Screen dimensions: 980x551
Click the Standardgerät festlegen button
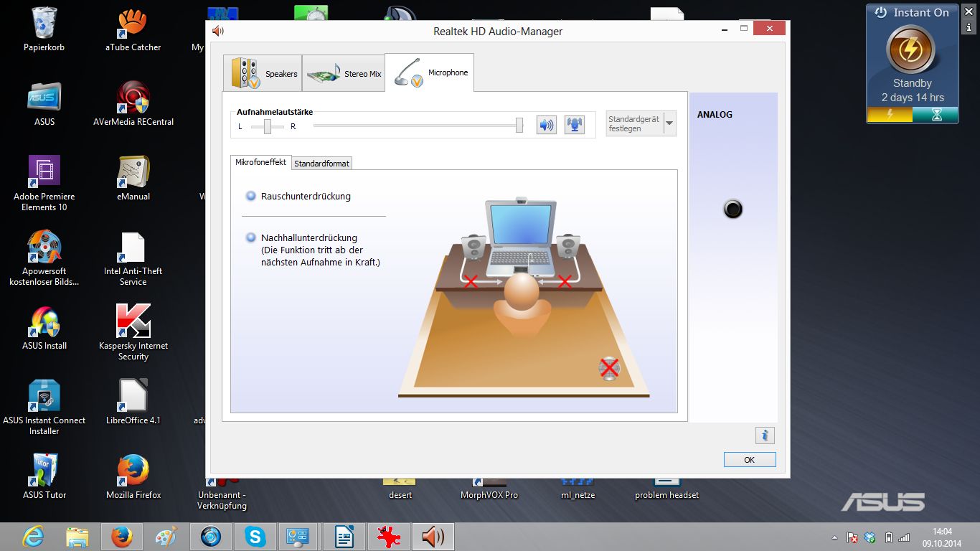(x=635, y=123)
